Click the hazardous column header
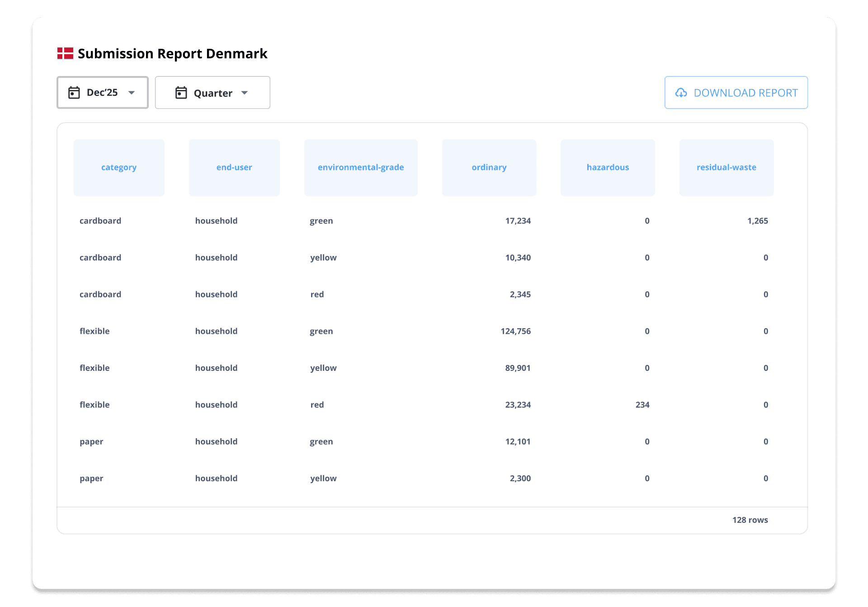Screen dimensions: 868x607 pos(608,167)
